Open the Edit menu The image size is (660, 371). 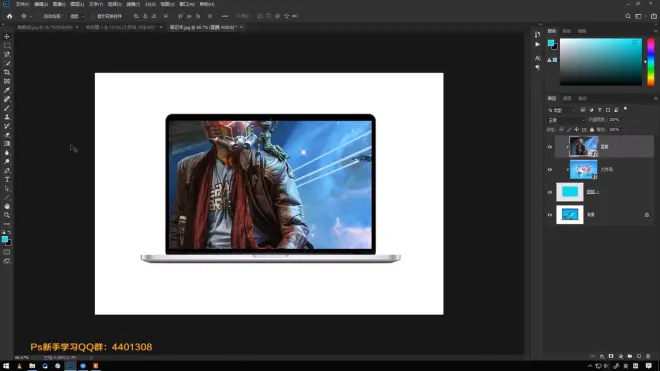(x=41, y=4)
